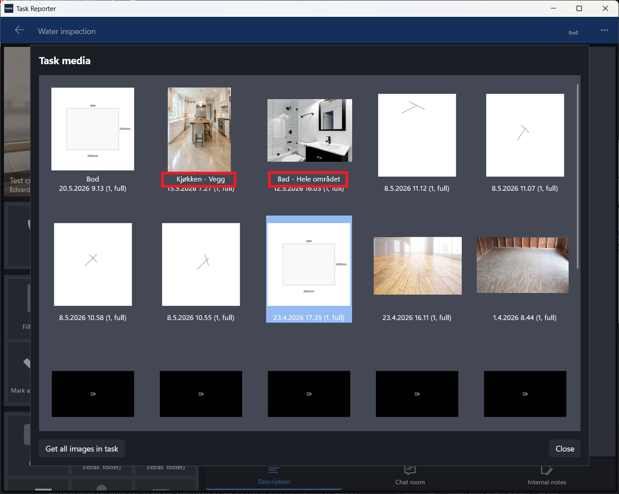Click the '8.5.2026 11.07 (1, full)' caption
Image resolution: width=619 pixels, height=494 pixels.
point(525,188)
